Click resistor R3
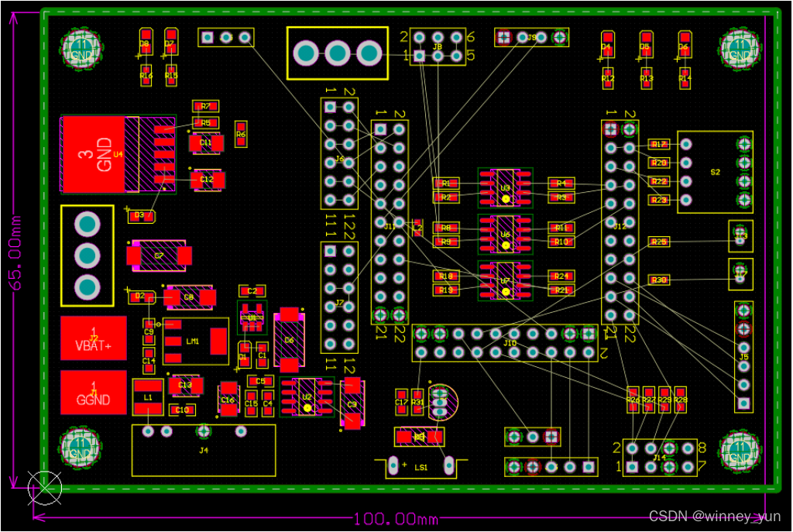The image size is (793, 532). tap(561, 197)
